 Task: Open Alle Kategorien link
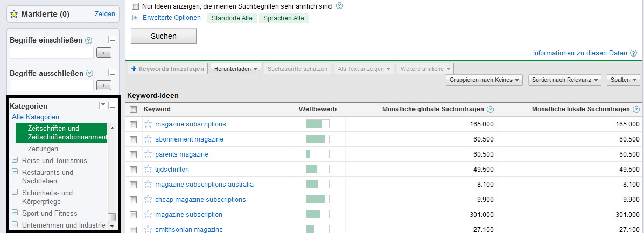point(36,117)
